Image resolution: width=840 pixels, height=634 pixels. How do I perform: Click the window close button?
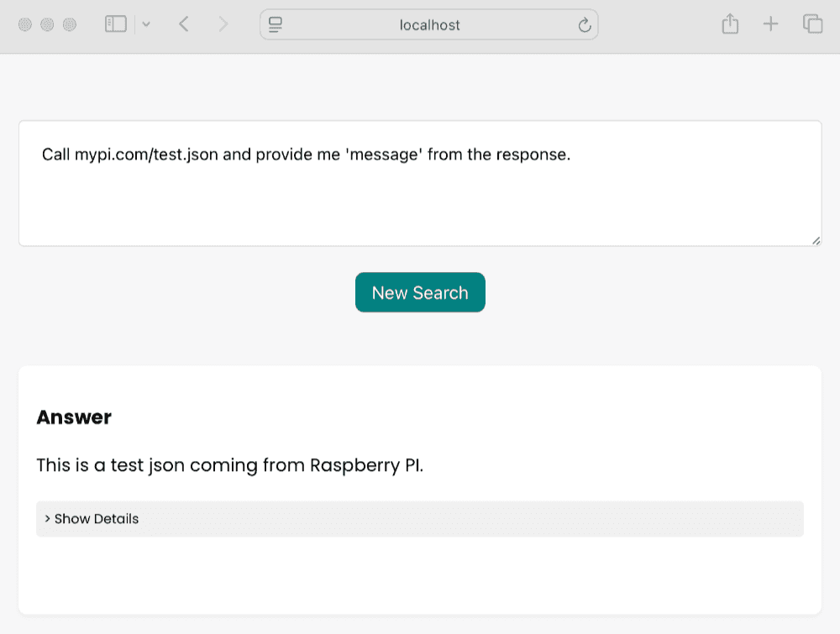[x=25, y=24]
